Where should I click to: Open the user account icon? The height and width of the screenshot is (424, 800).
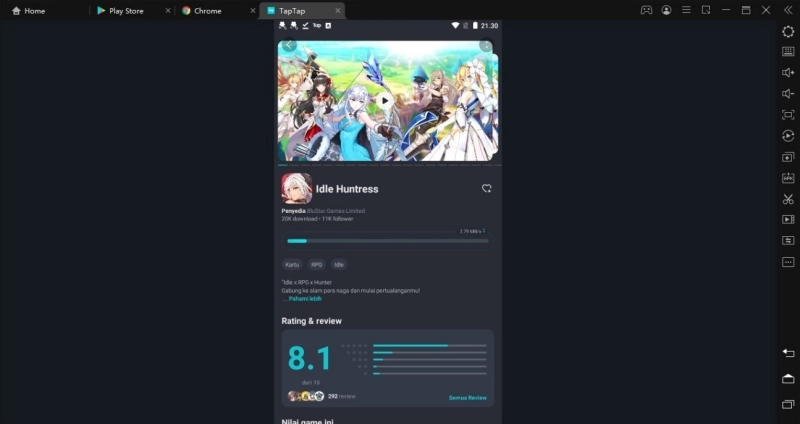(x=666, y=10)
